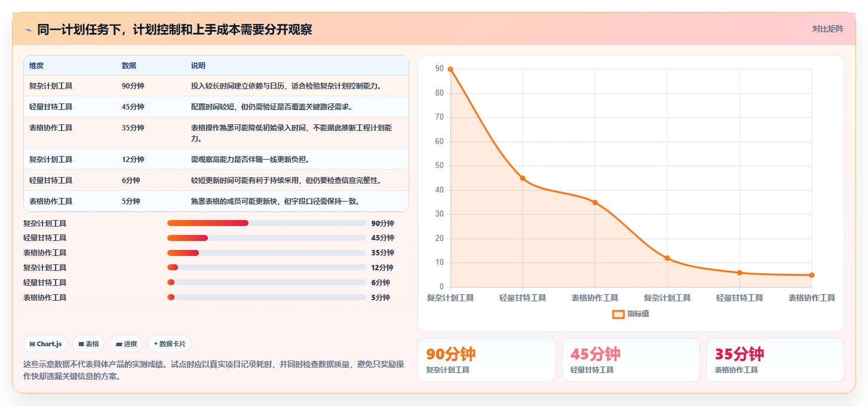
Task: Click the description starting 投入较长时间建立依赖与日历
Action: click(x=287, y=86)
